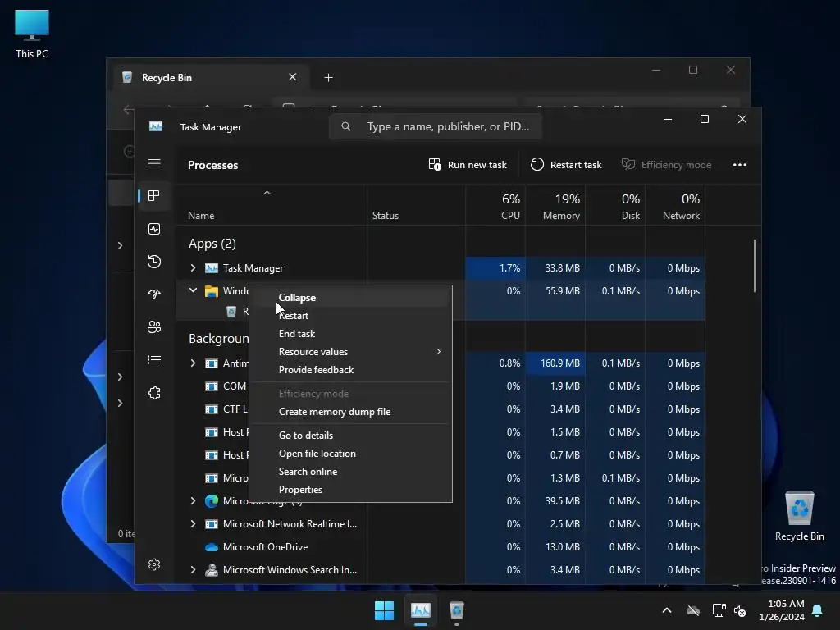Image resolution: width=840 pixels, height=630 pixels.
Task: Click the search magnifier icon in Task Manager
Action: [x=346, y=127]
